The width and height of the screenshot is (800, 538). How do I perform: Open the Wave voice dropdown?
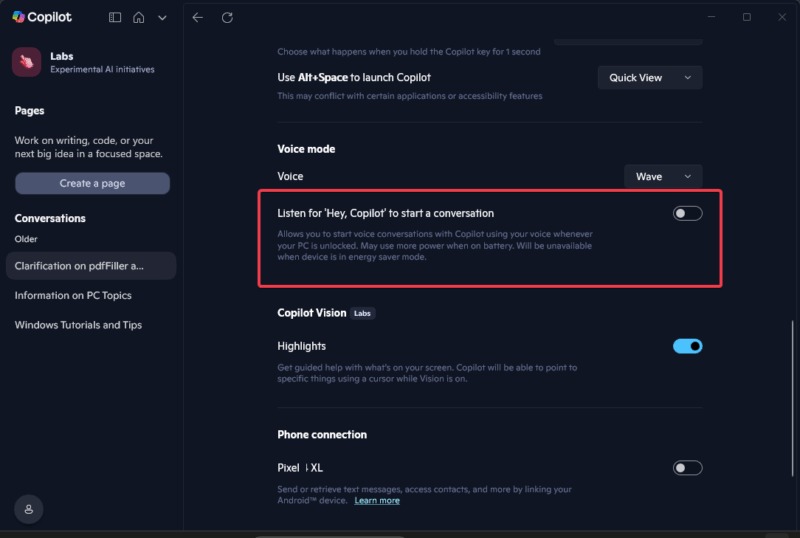click(x=663, y=176)
